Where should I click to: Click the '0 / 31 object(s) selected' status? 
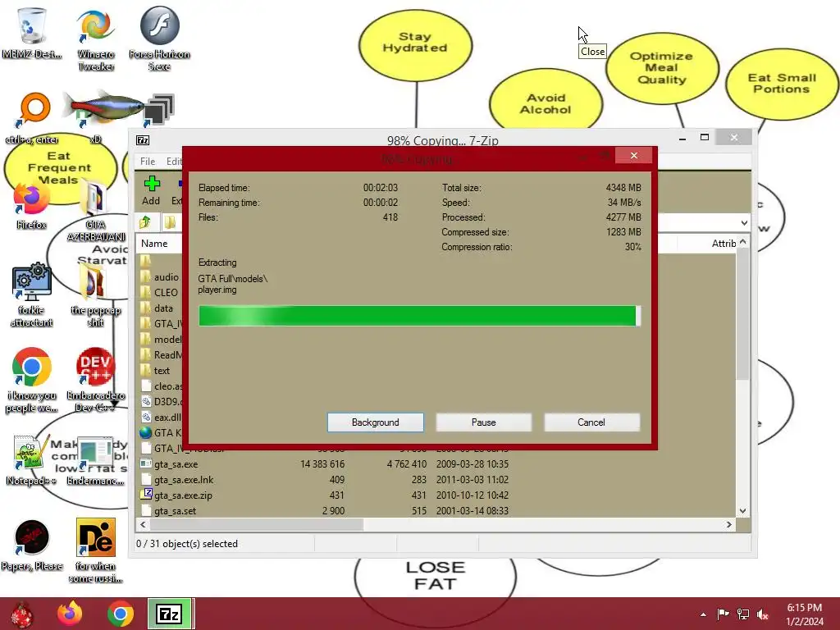click(187, 544)
